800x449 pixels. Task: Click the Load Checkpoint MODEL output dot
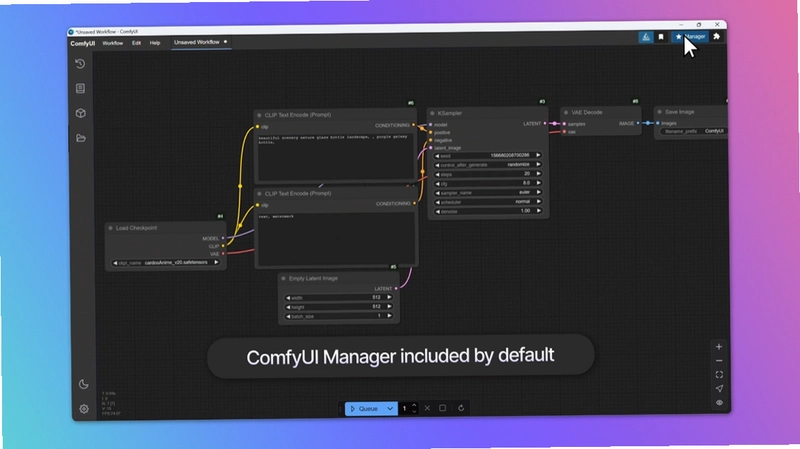(x=223, y=238)
